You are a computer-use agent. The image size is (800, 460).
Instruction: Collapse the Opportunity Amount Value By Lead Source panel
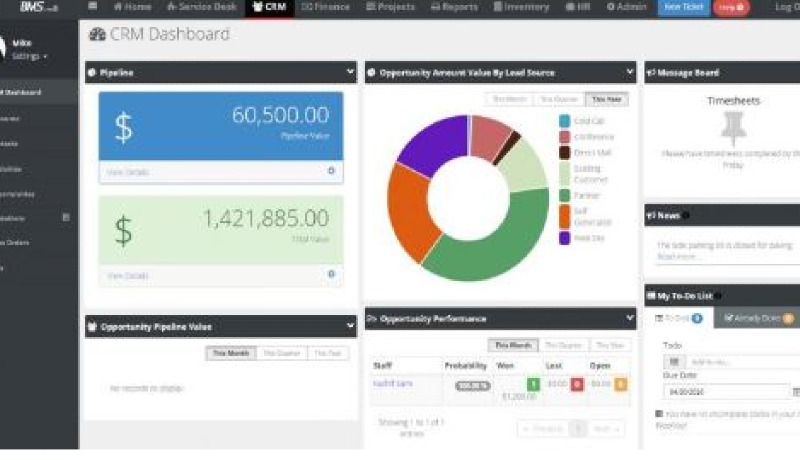(x=630, y=72)
